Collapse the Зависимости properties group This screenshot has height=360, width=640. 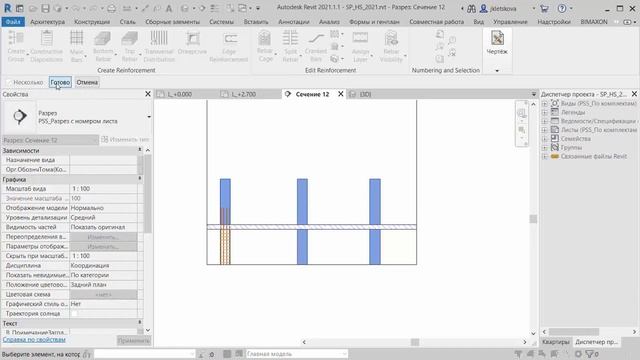click(140, 150)
